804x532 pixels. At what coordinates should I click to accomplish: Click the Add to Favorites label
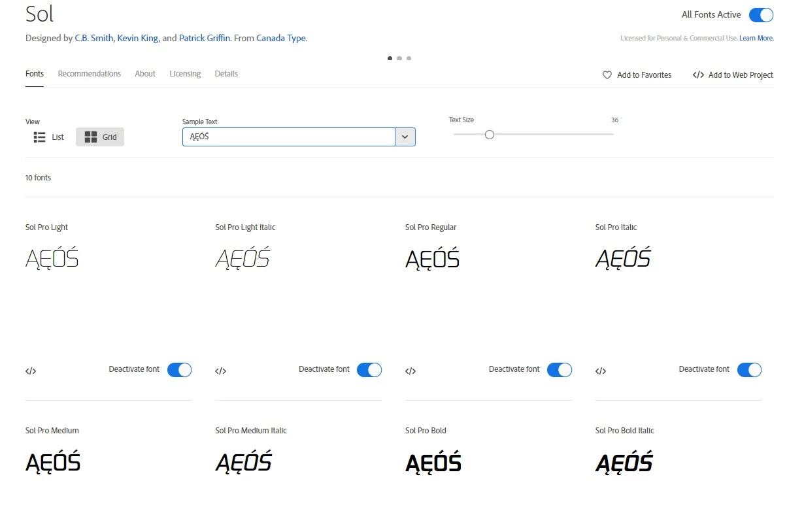pyautogui.click(x=644, y=75)
